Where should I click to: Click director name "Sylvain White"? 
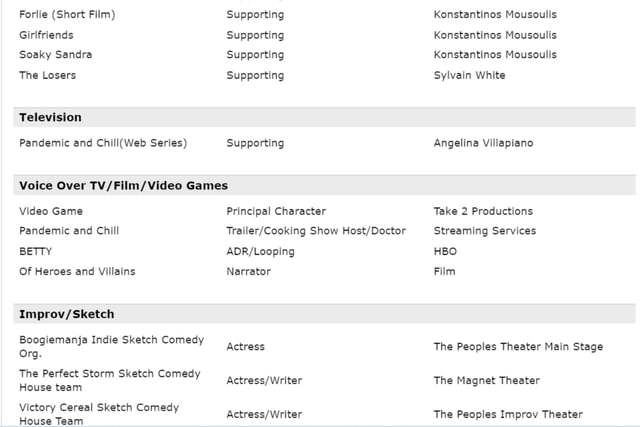(x=469, y=75)
